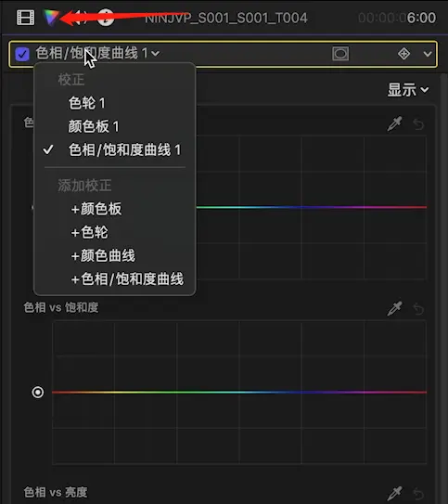Reset the 色相 vs 饱和度 curve

pos(418,309)
